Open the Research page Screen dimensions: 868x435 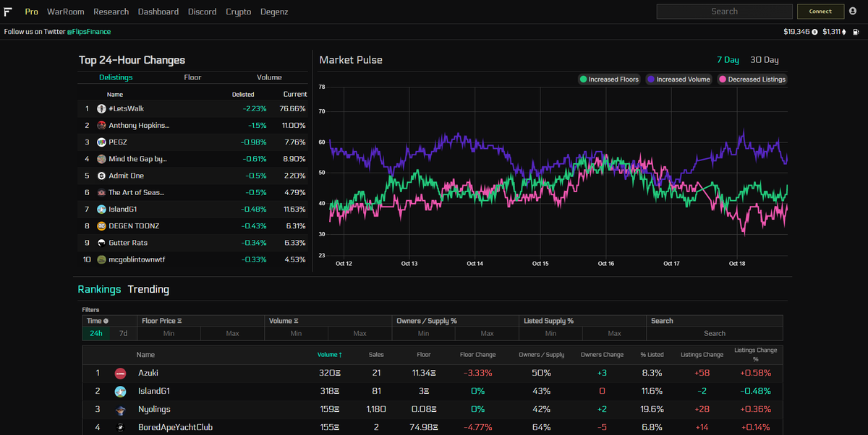(x=111, y=12)
